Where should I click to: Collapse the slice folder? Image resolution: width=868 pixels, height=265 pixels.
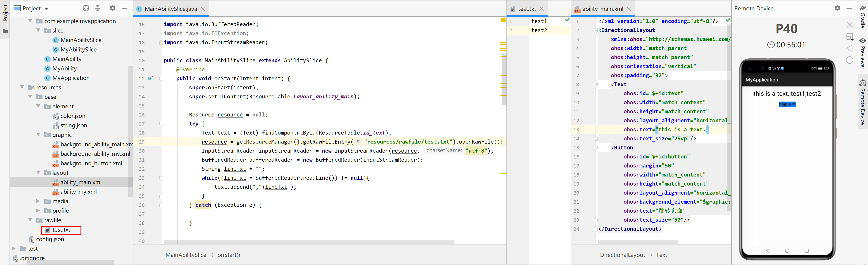click(38, 30)
